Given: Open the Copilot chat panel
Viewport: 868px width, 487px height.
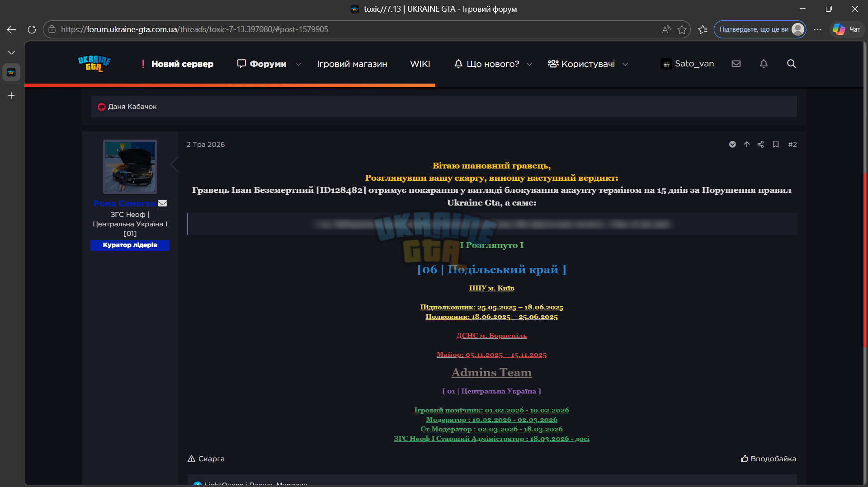Looking at the screenshot, I should tap(847, 29).
